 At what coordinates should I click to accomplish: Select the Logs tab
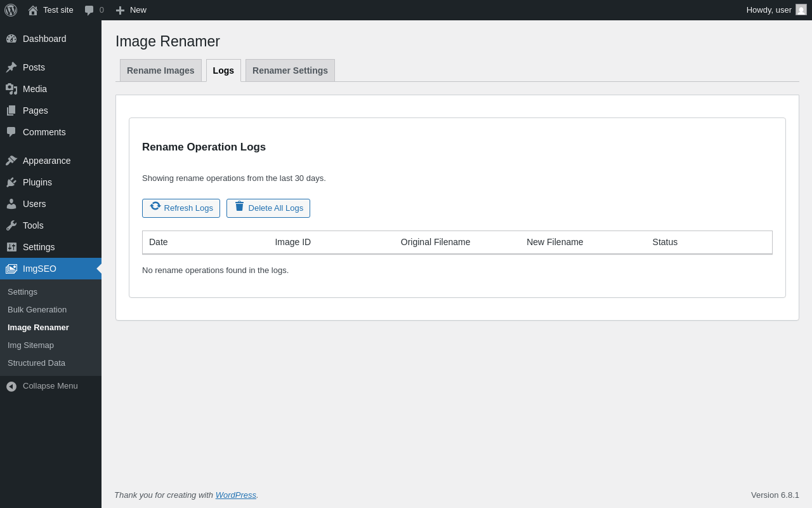point(223,70)
